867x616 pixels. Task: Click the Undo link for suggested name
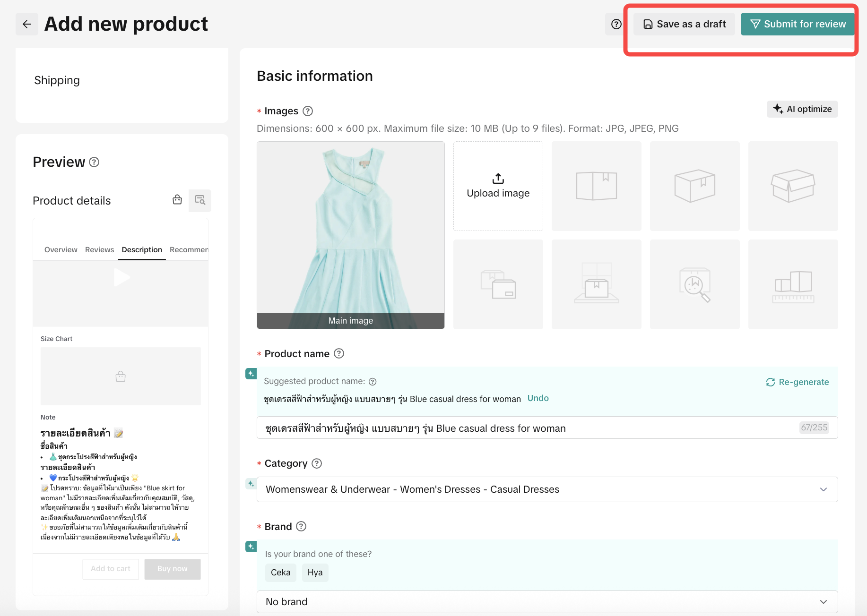click(538, 398)
